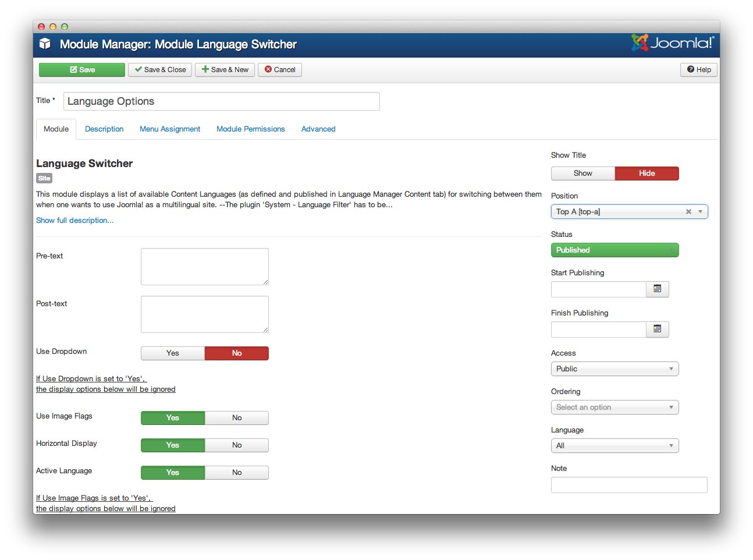Viewport: 753px width, 560px height.
Task: Open the Finish Publishing calendar picker
Action: 657,329
